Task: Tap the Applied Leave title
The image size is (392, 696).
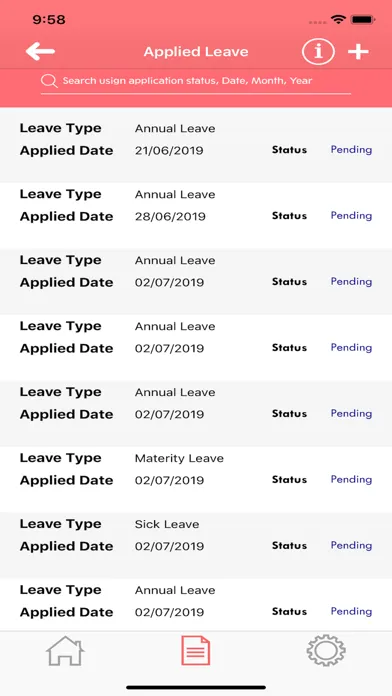Action: [x=196, y=52]
